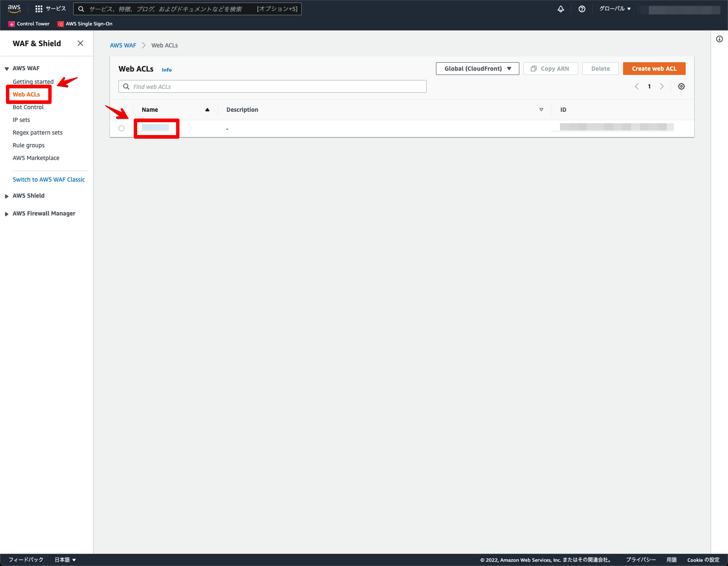Open the Info link beside Web ACLs
This screenshot has height=566, width=728.
coord(167,70)
